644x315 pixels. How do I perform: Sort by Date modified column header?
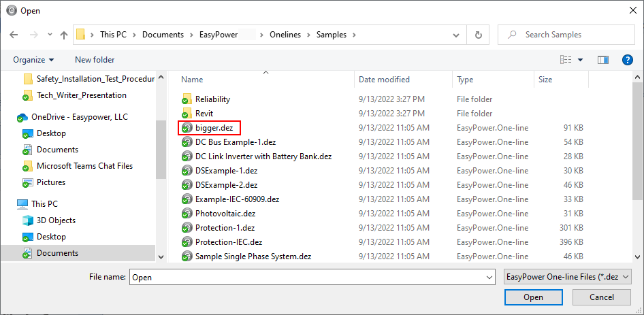pyautogui.click(x=384, y=80)
